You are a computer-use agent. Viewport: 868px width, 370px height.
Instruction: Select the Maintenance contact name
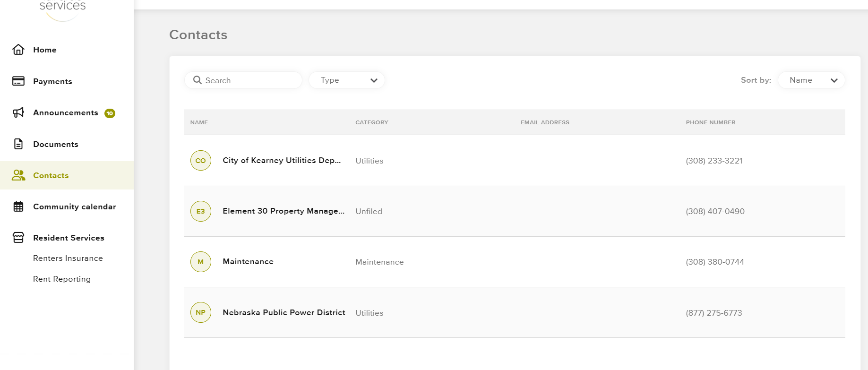coord(248,262)
